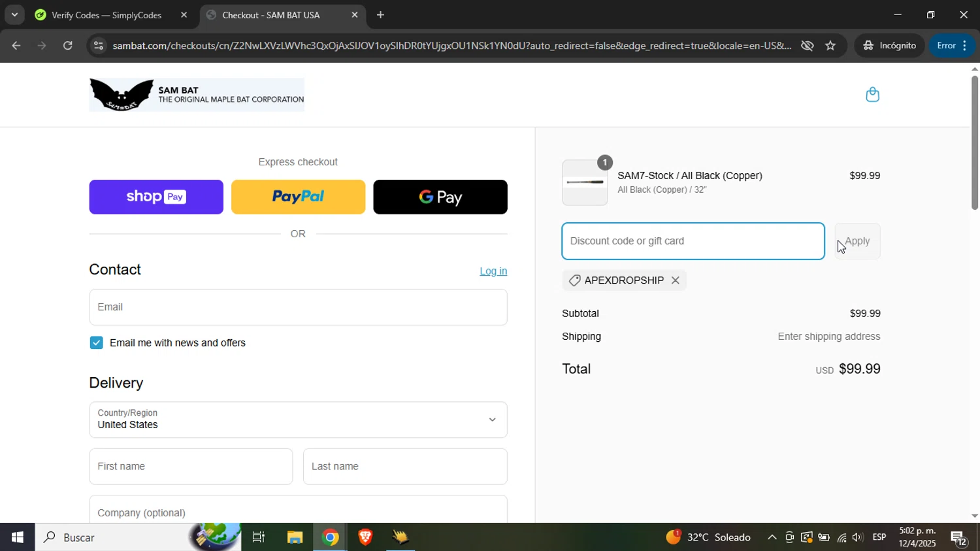Click the First name field
The height and width of the screenshot is (551, 980).
pos(191,467)
